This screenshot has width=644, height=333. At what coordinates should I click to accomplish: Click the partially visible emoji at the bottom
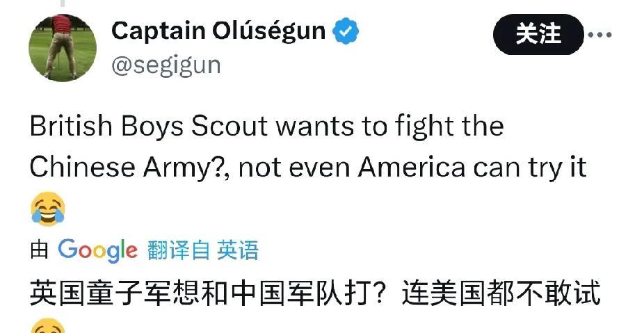[48, 328]
